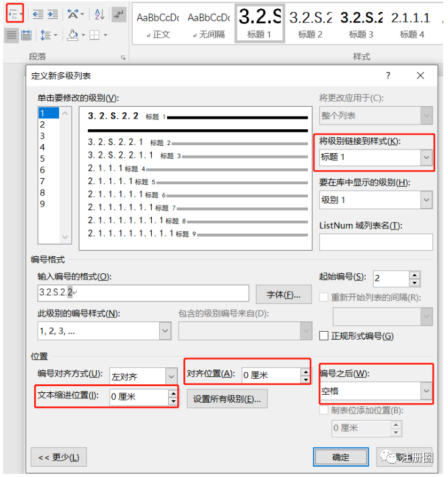Select the 无间隔 style in gallery

pyautogui.click(x=209, y=24)
